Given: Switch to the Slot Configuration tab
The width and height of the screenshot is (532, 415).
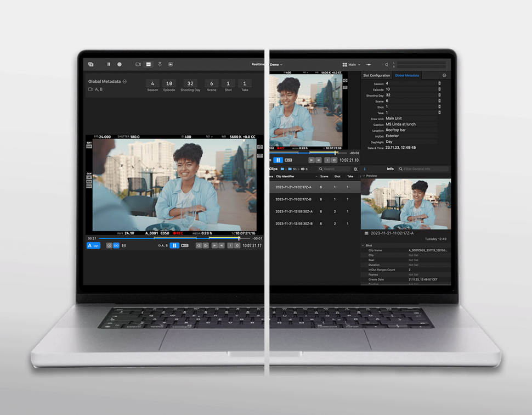Looking at the screenshot, I should tap(376, 75).
